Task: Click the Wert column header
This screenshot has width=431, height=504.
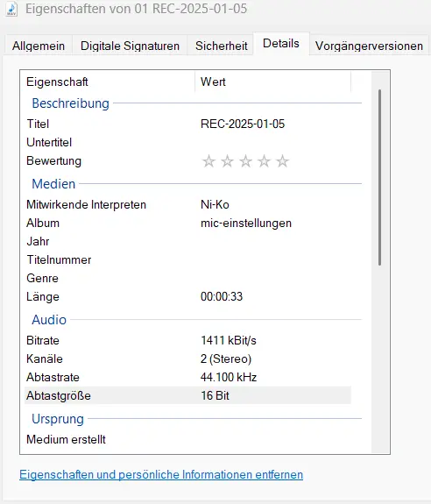Action: click(x=273, y=82)
